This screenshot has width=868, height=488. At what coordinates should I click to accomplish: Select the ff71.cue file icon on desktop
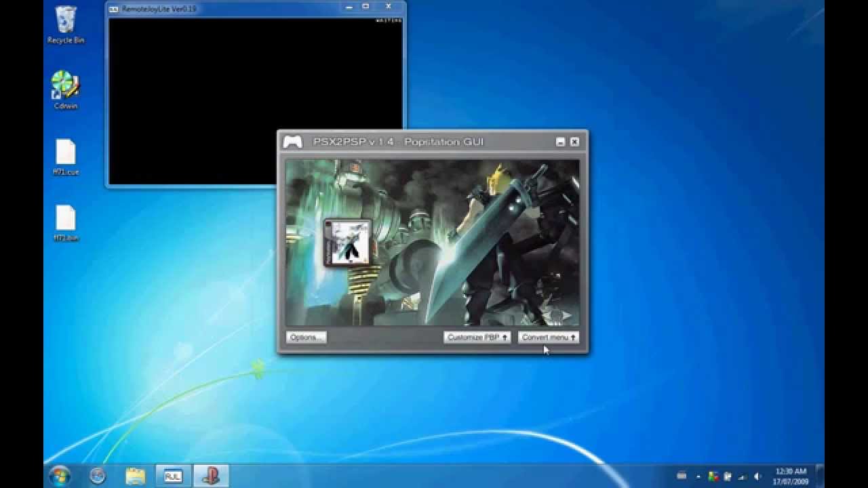point(66,157)
